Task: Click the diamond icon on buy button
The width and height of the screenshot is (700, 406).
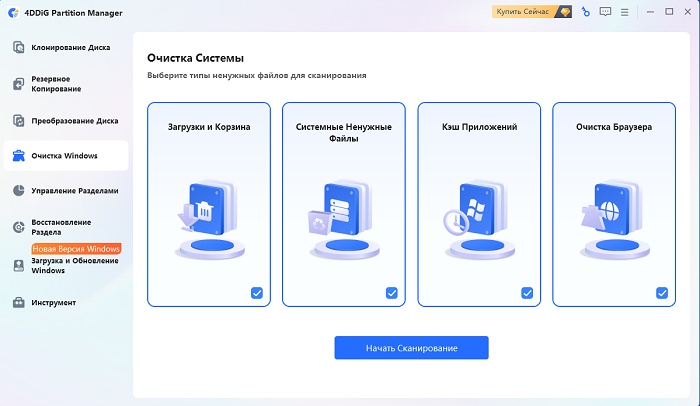Action: 565,12
